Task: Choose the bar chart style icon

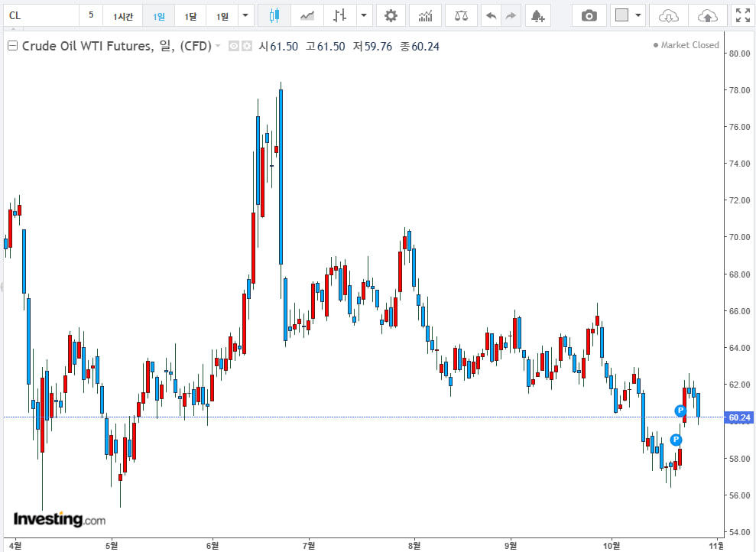Action: coord(340,15)
